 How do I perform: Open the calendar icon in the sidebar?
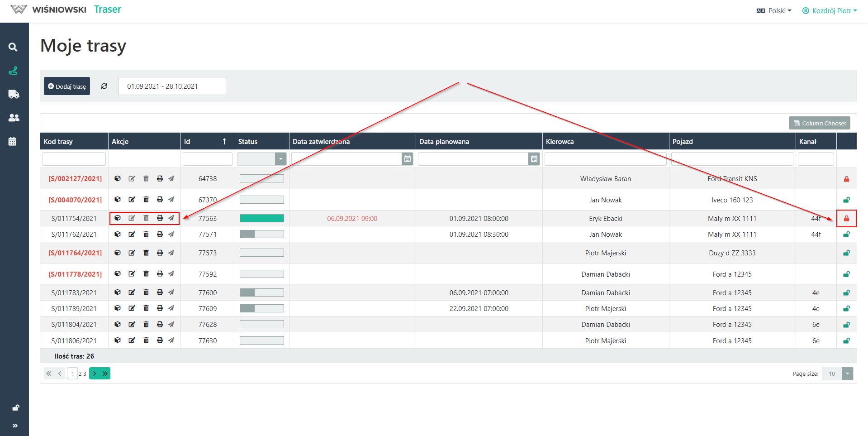click(13, 141)
